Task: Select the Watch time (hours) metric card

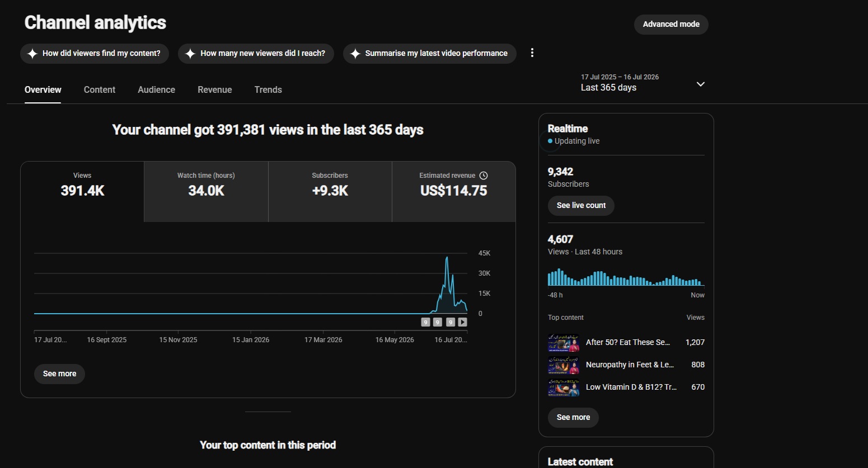Action: pos(206,192)
